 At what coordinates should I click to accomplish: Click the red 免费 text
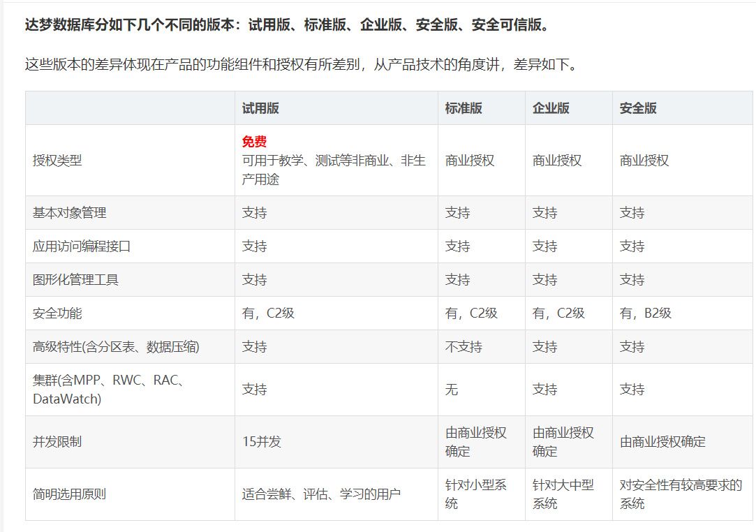coord(254,142)
